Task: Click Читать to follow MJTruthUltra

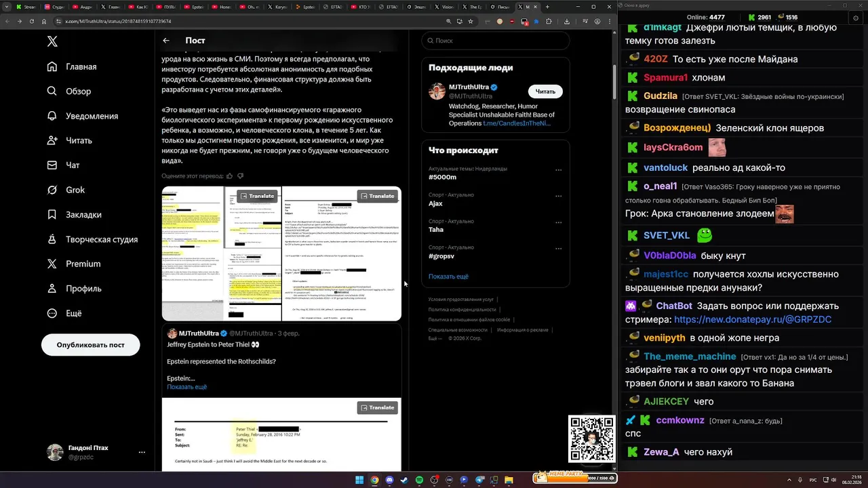Action: (x=545, y=91)
